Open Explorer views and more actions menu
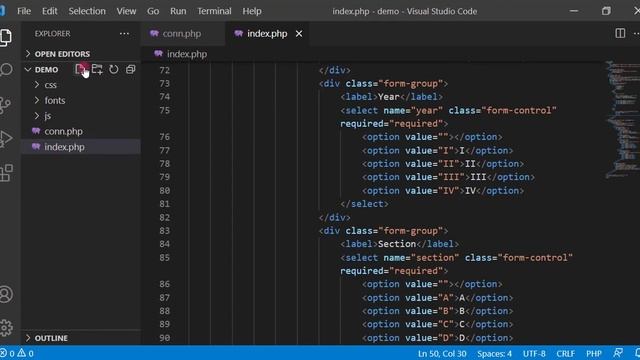This screenshot has width=640, height=360. (124, 33)
